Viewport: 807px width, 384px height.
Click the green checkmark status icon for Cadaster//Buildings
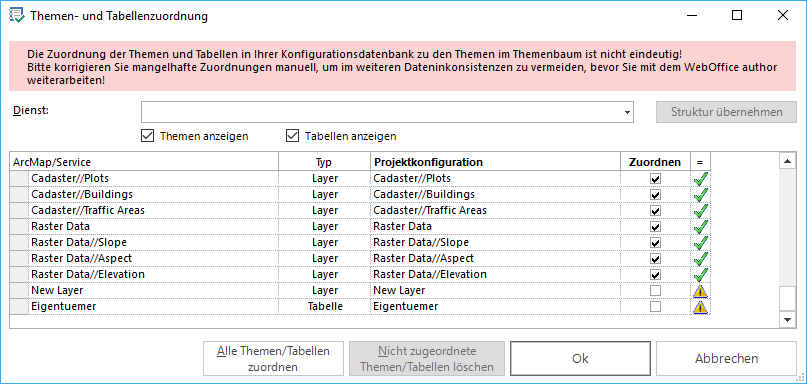pyautogui.click(x=700, y=195)
